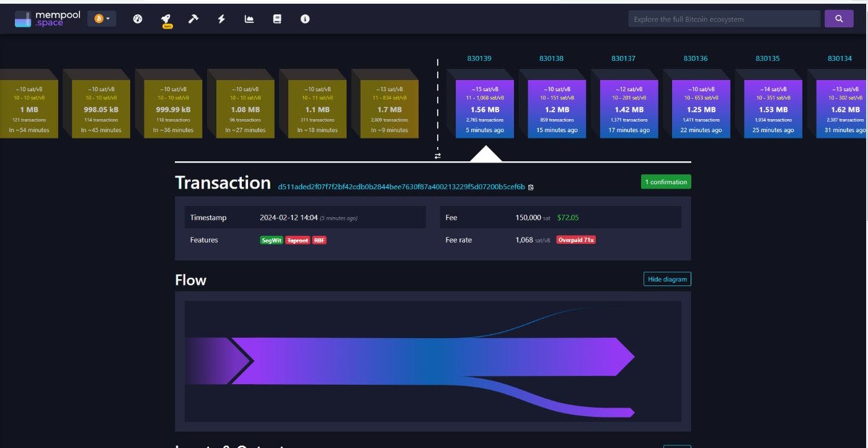This screenshot has width=868, height=448.
Task: Copy transaction ID with clipboard icon
Action: 531,187
